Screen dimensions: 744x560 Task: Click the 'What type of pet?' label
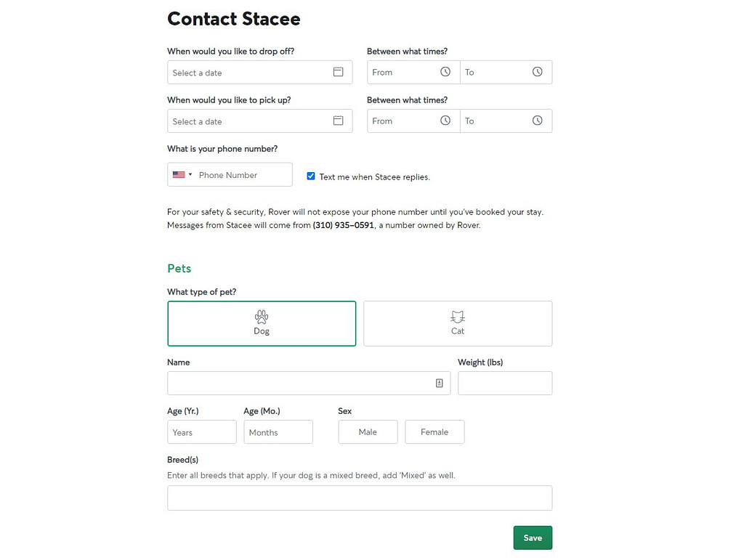tap(202, 292)
